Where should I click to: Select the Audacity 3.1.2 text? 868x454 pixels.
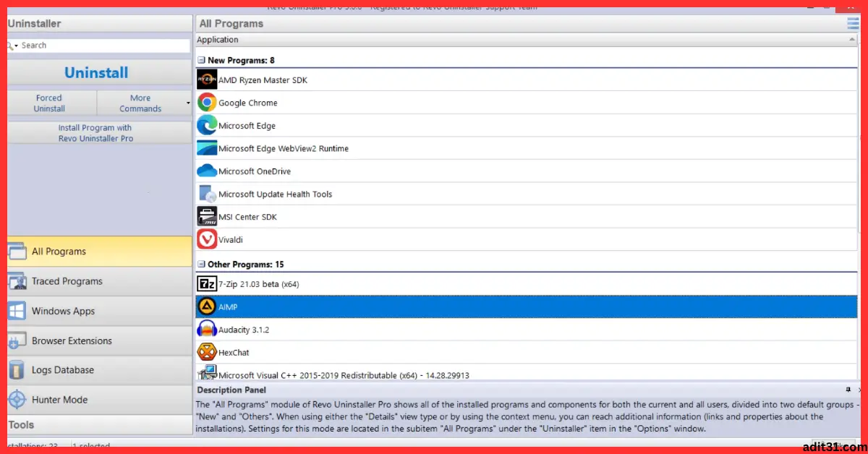244,330
